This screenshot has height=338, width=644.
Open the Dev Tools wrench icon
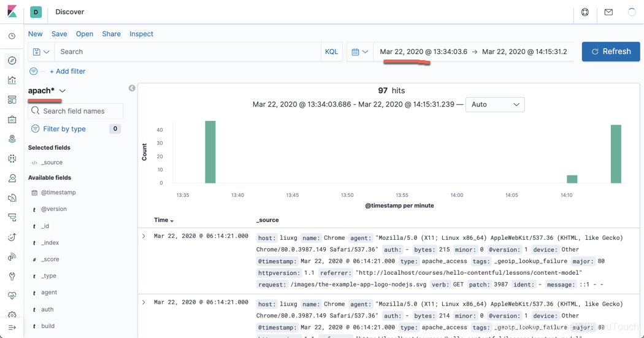(x=12, y=276)
